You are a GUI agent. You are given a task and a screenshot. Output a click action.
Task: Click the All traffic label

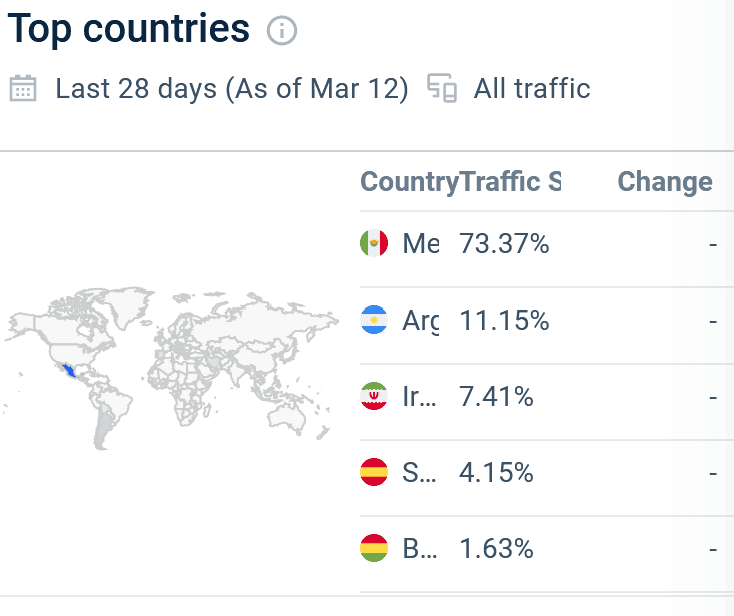tap(532, 88)
